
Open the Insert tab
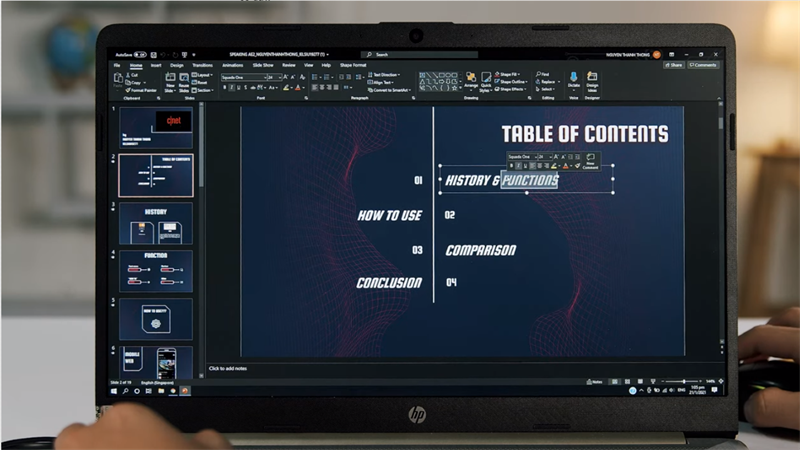point(156,65)
